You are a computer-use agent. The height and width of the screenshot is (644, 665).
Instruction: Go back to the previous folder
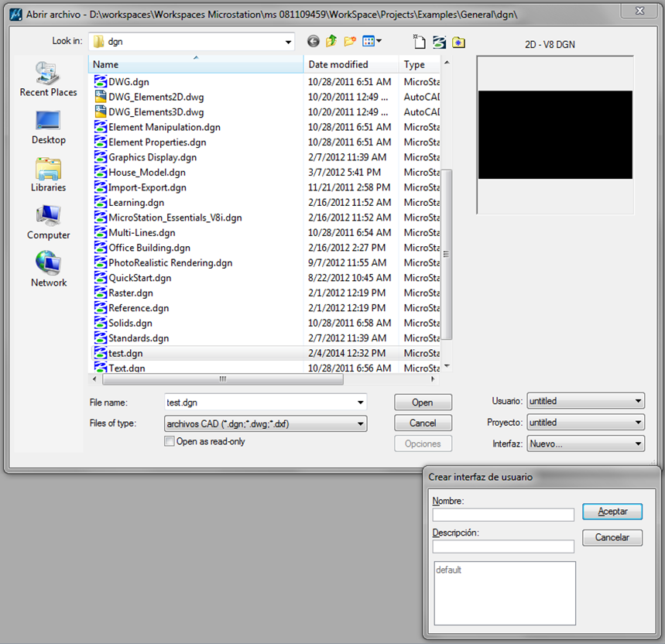click(x=313, y=41)
